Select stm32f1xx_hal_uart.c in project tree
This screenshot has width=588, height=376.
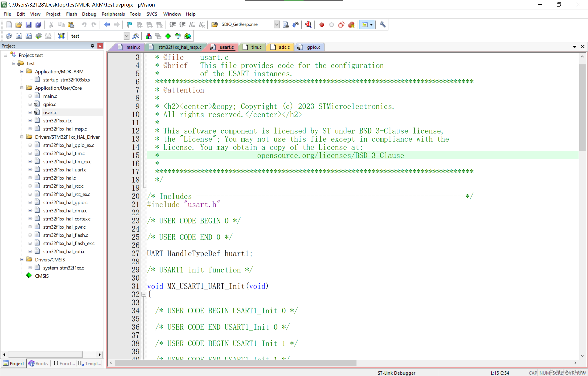(x=65, y=169)
